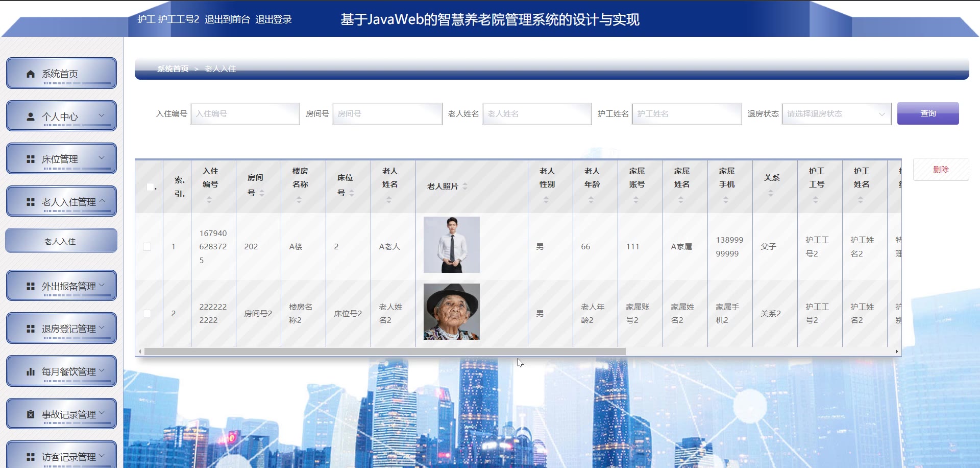Open the 外出报备管理 menu item

pos(61,286)
